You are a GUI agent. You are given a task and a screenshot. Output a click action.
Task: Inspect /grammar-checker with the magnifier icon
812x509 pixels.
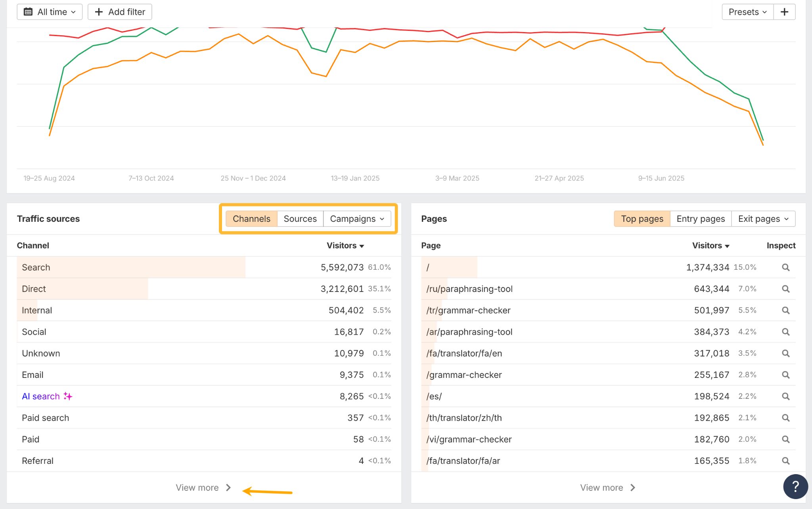tap(785, 375)
